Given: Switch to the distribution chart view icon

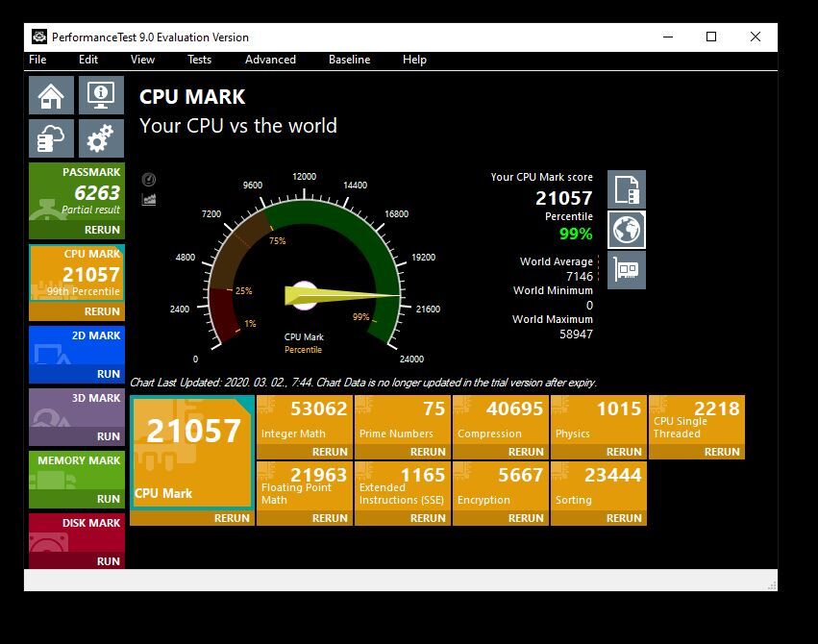Looking at the screenshot, I should [149, 199].
